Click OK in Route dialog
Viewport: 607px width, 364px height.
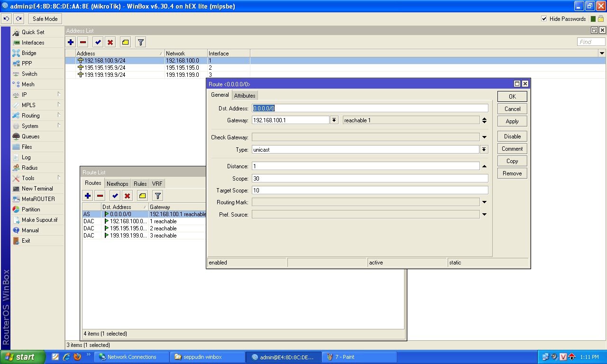click(x=512, y=96)
